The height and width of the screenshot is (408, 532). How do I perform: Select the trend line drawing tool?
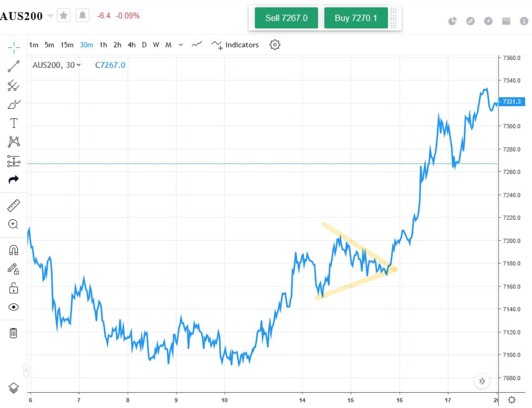click(x=13, y=66)
